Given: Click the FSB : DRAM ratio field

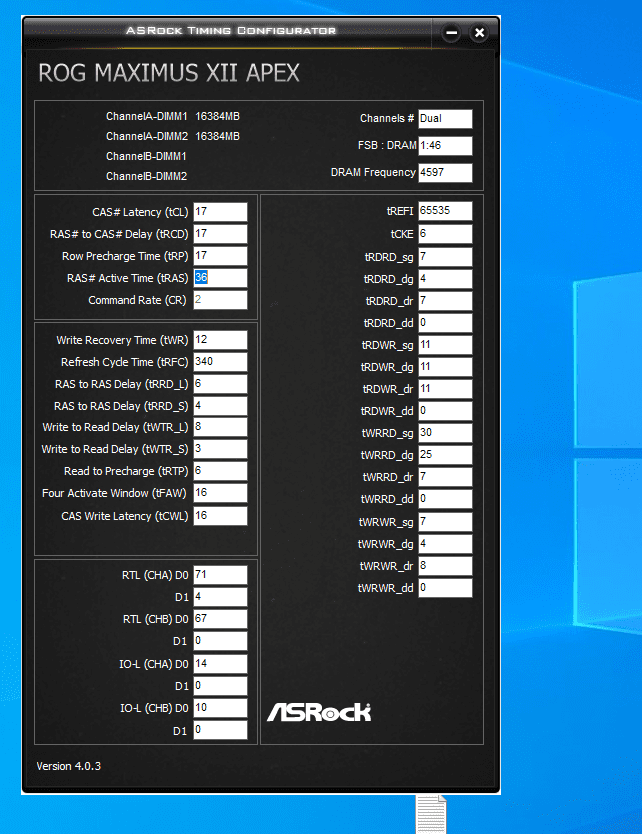Looking at the screenshot, I should coord(445,146).
